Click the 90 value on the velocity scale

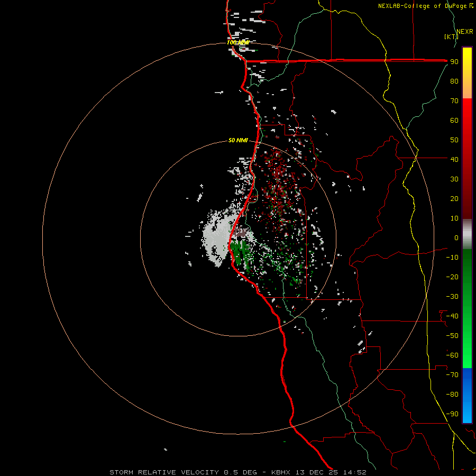(454, 62)
